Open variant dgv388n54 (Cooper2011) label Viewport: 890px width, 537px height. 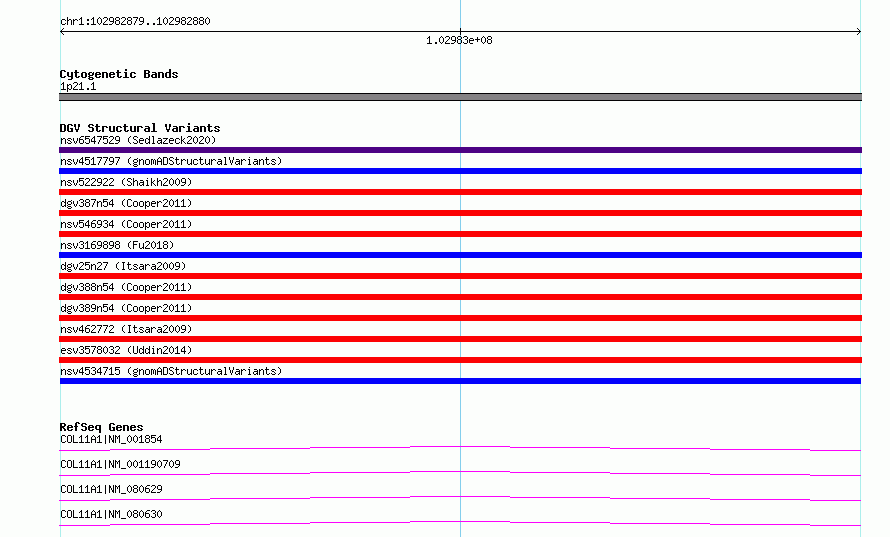pyautogui.click(x=126, y=287)
